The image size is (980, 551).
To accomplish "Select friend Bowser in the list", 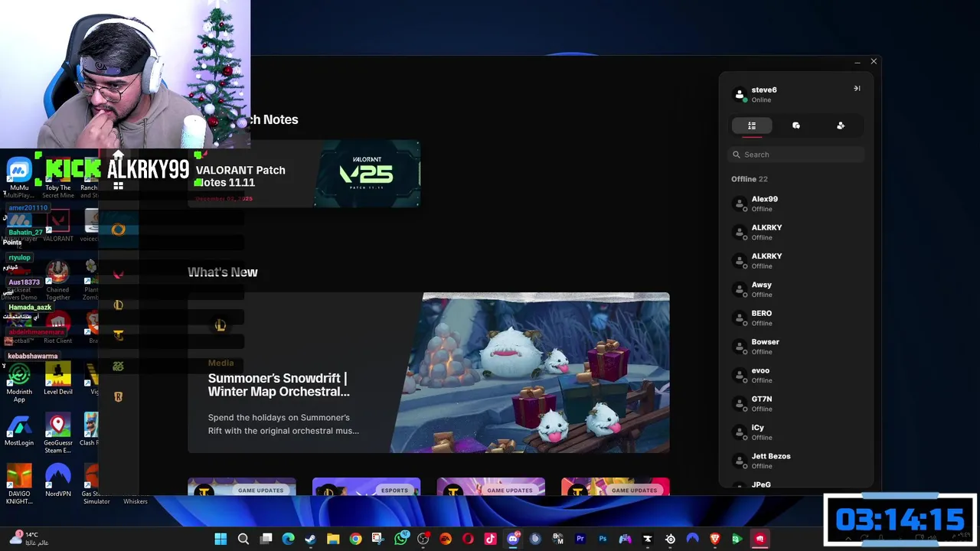I will tap(796, 347).
